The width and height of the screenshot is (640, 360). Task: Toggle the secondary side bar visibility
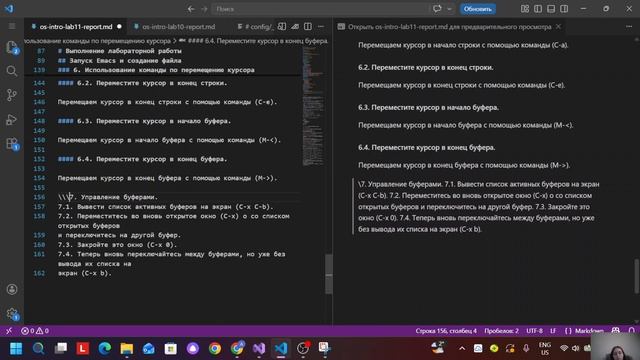[x=564, y=9]
